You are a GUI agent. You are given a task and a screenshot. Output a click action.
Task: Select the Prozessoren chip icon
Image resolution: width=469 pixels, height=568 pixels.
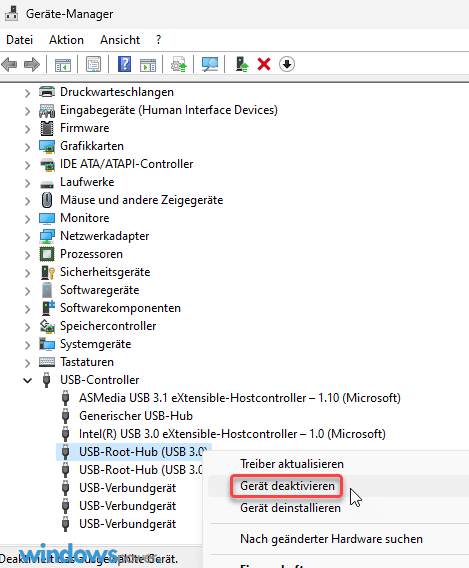[47, 254]
